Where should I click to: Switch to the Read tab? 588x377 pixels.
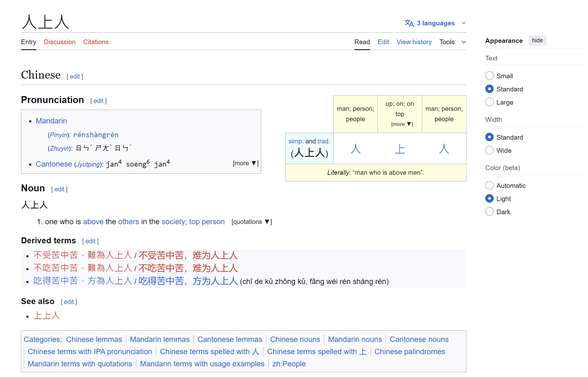pos(362,42)
